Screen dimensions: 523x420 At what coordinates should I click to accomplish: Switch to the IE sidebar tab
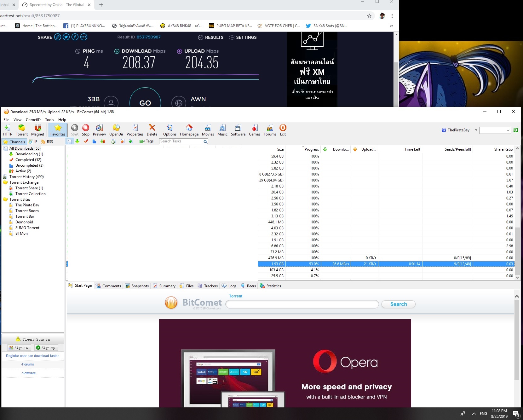[x=33, y=142]
